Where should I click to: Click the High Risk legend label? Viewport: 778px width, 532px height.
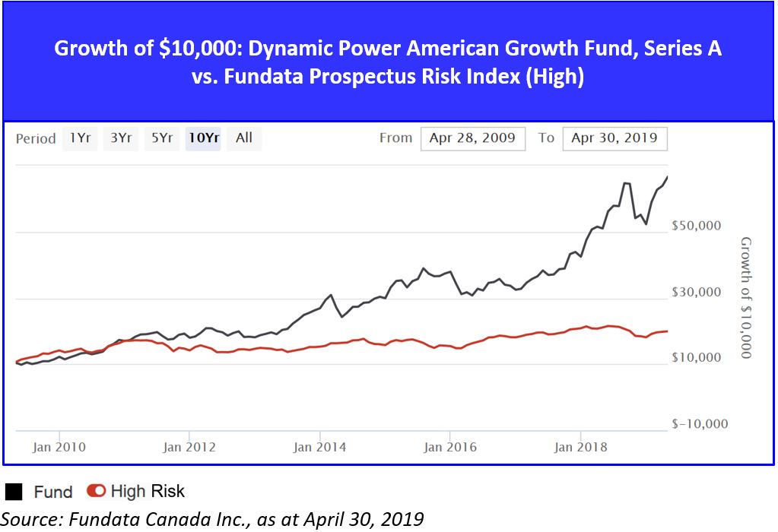pos(148,491)
